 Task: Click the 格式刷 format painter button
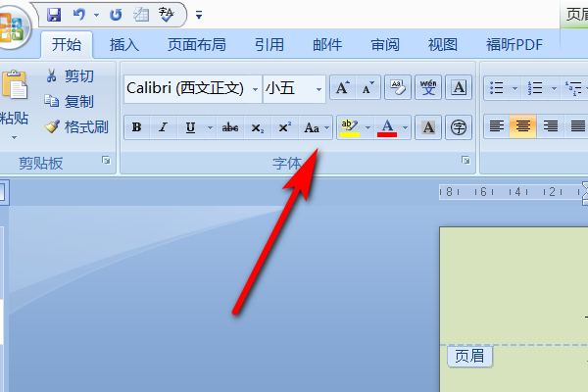click(76, 126)
